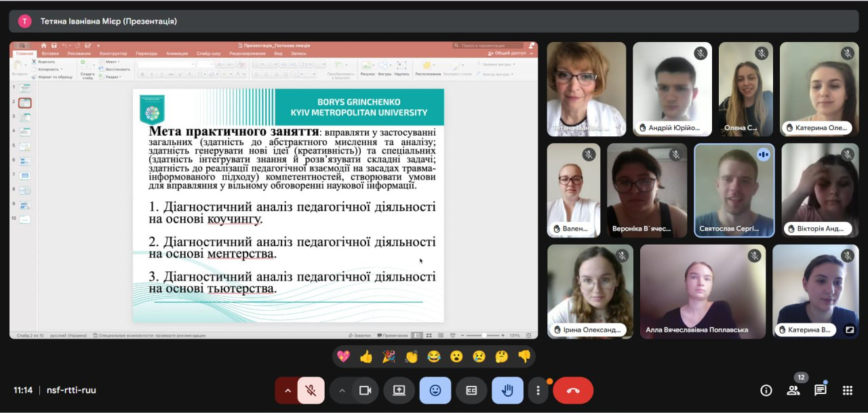Viewport: 868px width, 413px height.
Task: Switch to the Вставка ribbon tab
Action: pos(50,53)
